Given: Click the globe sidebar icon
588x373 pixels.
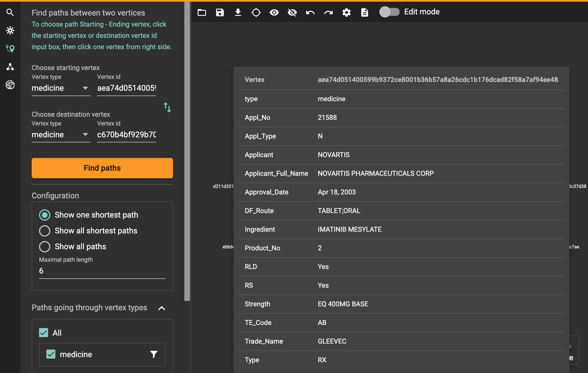Looking at the screenshot, I should [10, 85].
